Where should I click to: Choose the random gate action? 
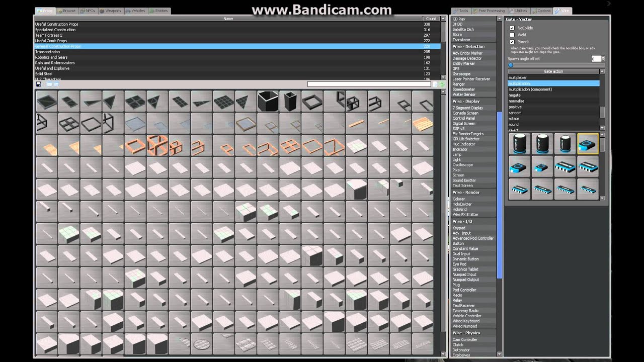pos(553,113)
